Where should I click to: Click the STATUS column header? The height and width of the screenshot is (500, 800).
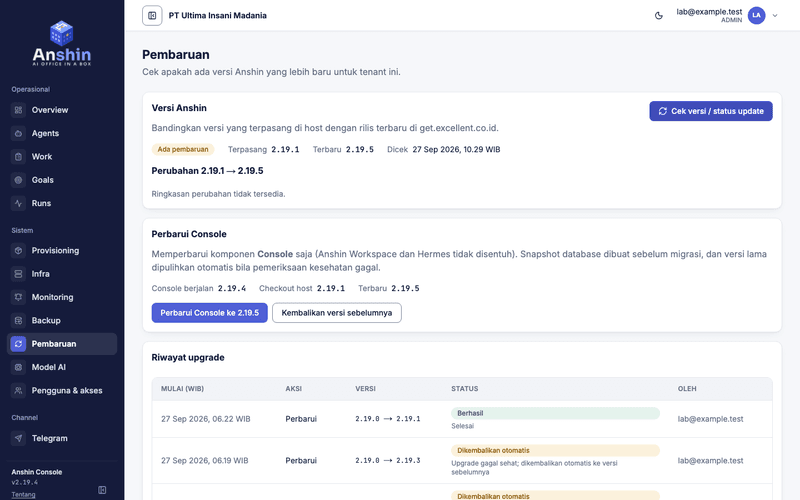pos(464,389)
